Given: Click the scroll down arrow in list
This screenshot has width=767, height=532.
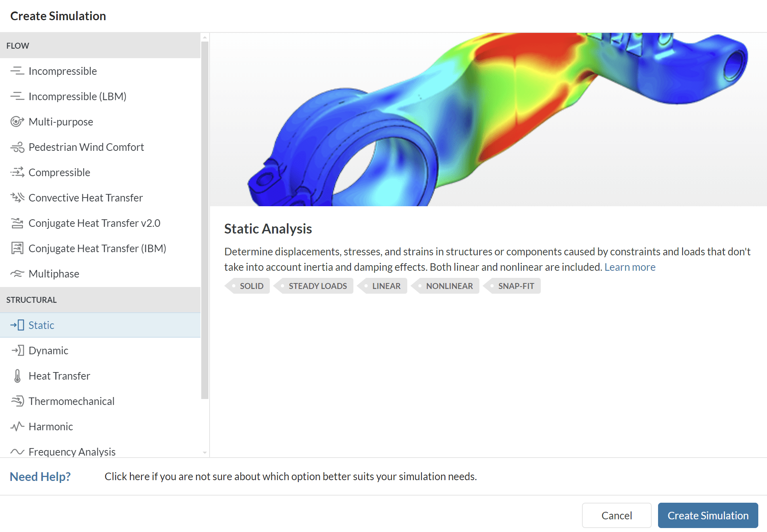Looking at the screenshot, I should [205, 452].
